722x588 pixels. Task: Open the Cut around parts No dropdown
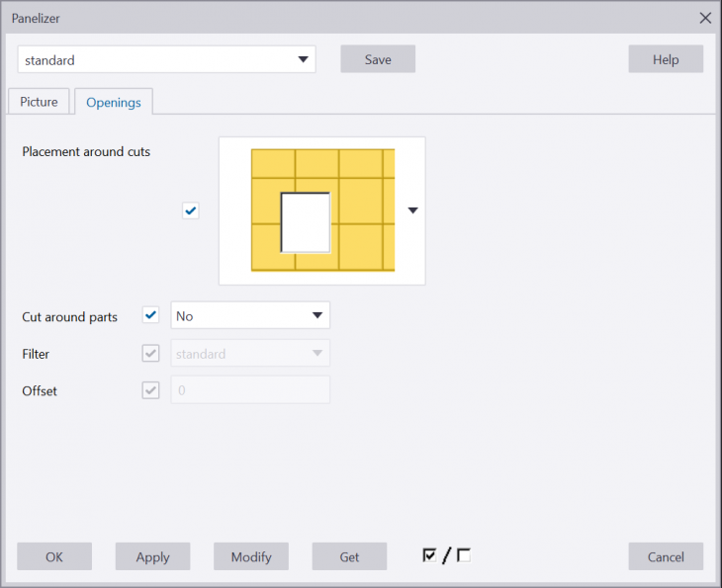pos(250,315)
